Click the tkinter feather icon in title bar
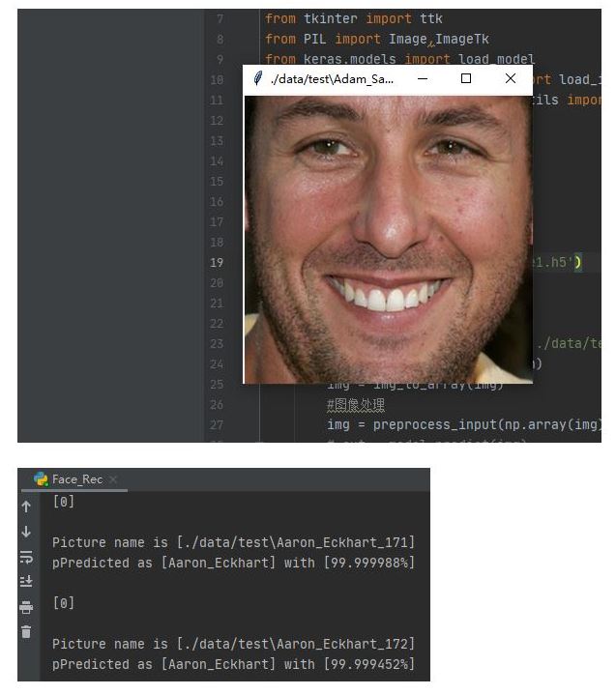616x695 pixels. 257,78
